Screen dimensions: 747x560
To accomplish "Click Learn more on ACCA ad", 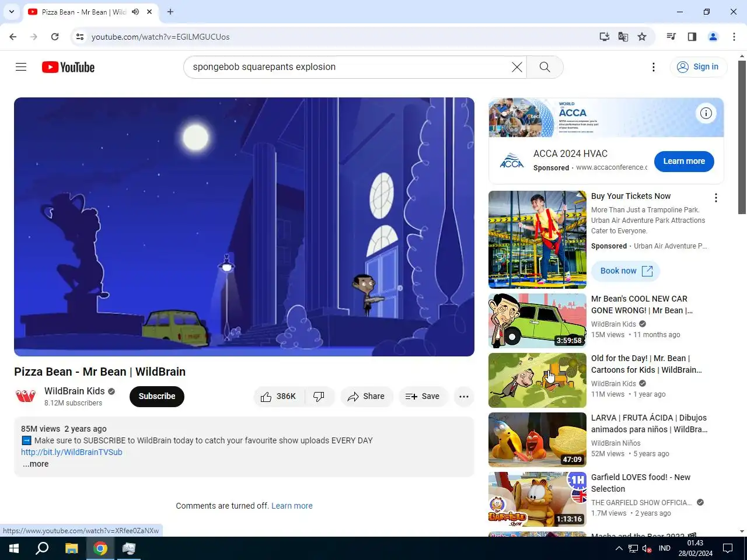I will 684,162.
